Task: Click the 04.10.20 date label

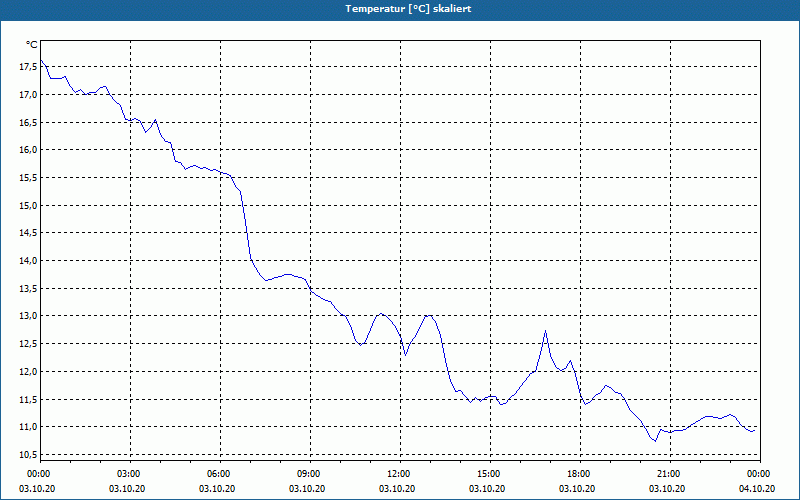Action: point(757,488)
